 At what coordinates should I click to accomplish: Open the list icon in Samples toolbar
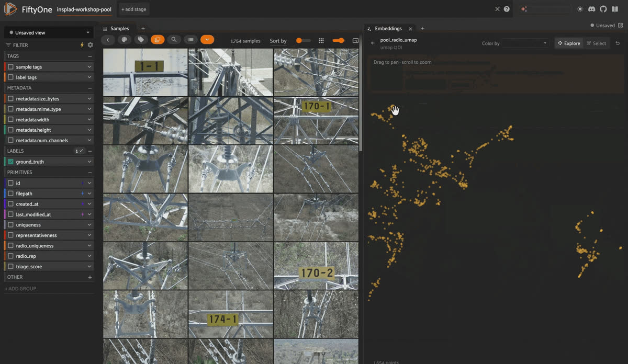pos(190,40)
